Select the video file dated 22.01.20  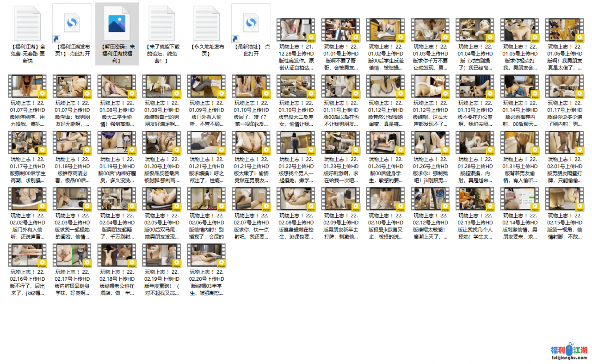[x=161, y=143]
